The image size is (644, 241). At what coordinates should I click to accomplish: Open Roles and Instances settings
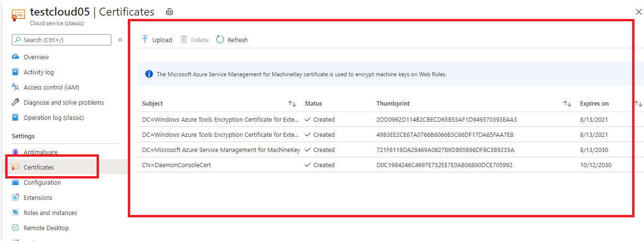(x=50, y=213)
